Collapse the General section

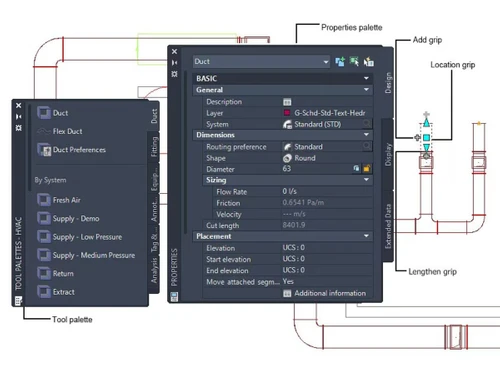click(366, 90)
